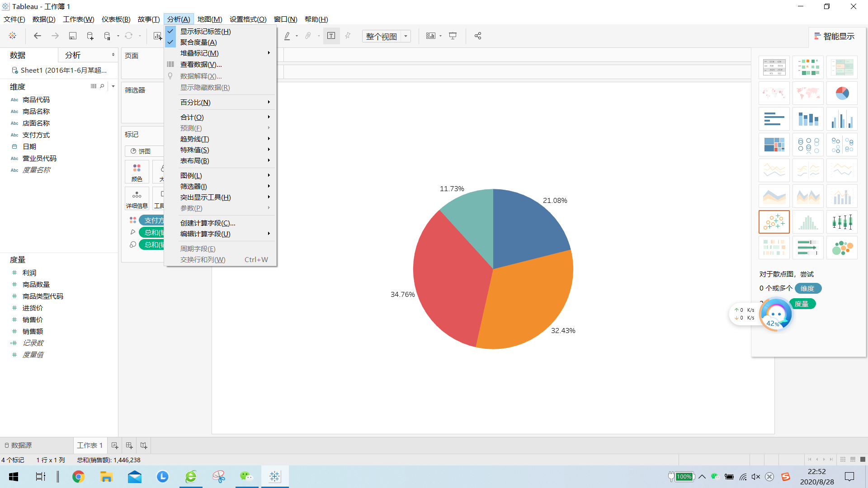Expand the Percentage Of submenu
Viewport: 868px width, 488px height.
click(x=221, y=103)
